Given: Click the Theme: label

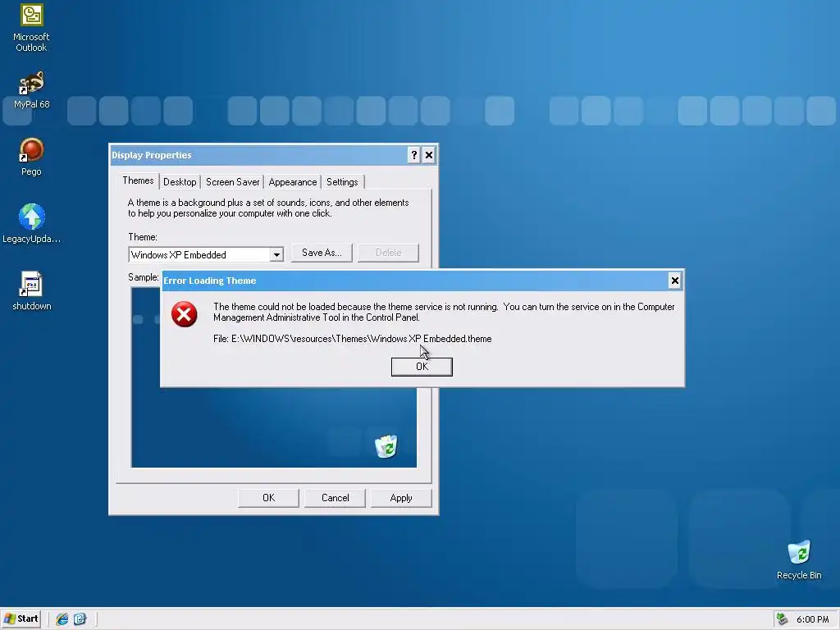Looking at the screenshot, I should (143, 237).
